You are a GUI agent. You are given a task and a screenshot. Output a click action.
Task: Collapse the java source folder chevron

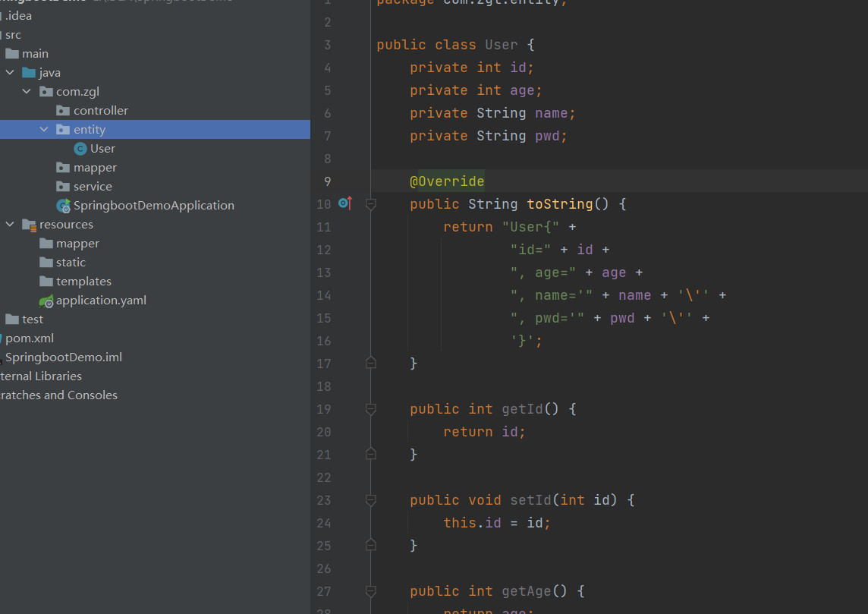coord(10,73)
